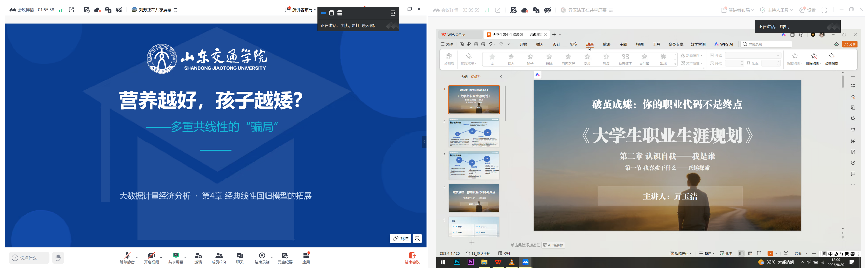
Task: Open the 设计 ribbon tab
Action: (557, 44)
